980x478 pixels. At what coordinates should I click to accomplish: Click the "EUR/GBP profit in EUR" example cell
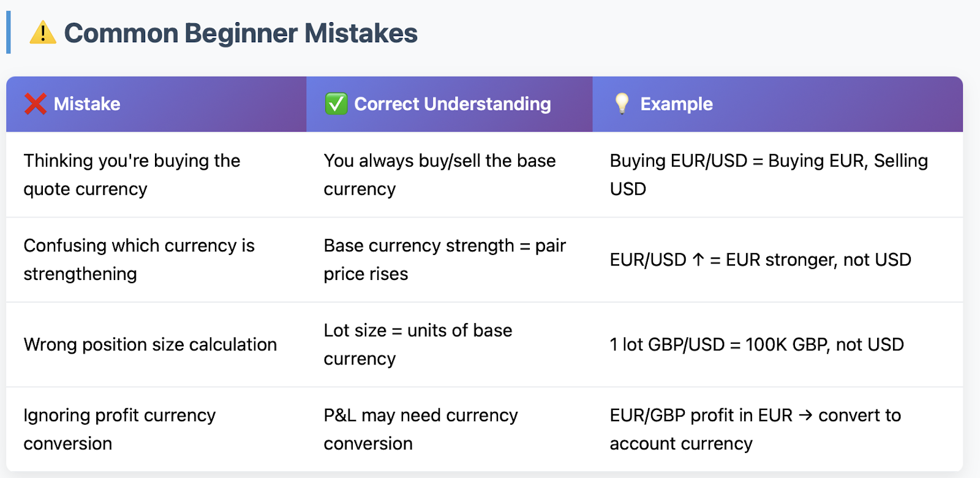(755, 429)
